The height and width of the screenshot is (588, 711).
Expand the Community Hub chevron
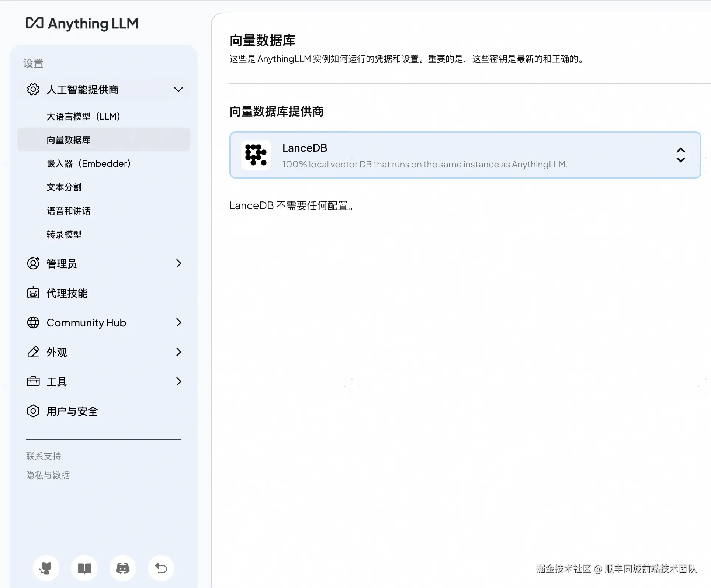click(x=179, y=322)
